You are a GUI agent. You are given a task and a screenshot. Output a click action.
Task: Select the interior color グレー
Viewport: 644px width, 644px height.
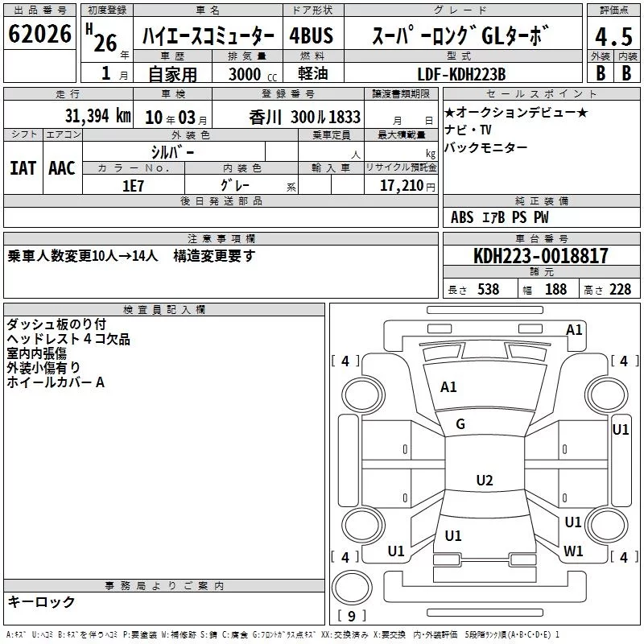click(x=235, y=185)
